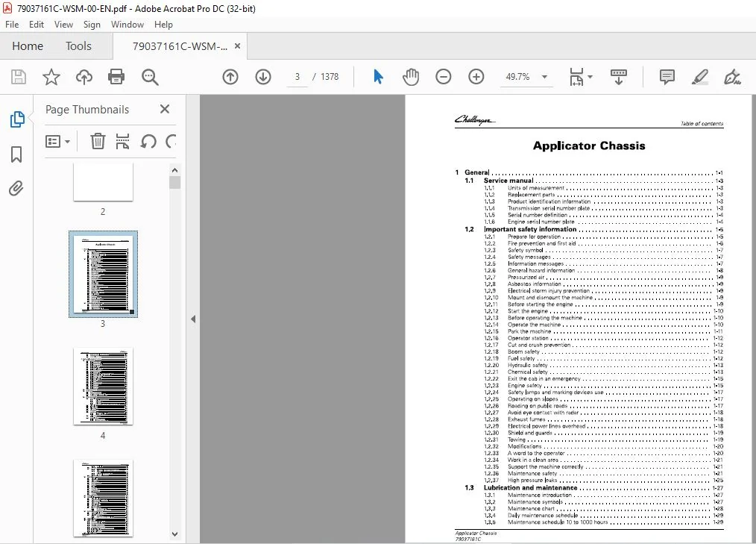Image resolution: width=756 pixels, height=544 pixels.
Task: Click 'Hydraulic safety' contents entry
Action: click(x=527, y=366)
